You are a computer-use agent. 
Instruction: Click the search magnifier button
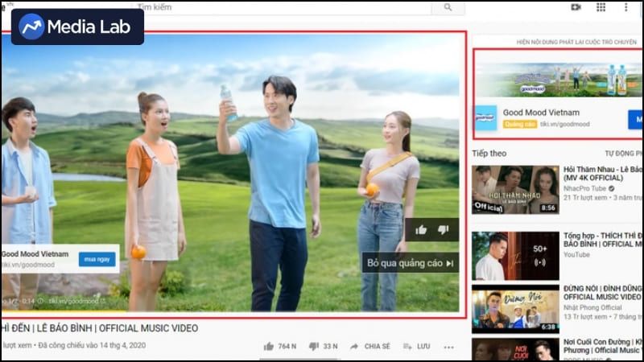tap(448, 7)
